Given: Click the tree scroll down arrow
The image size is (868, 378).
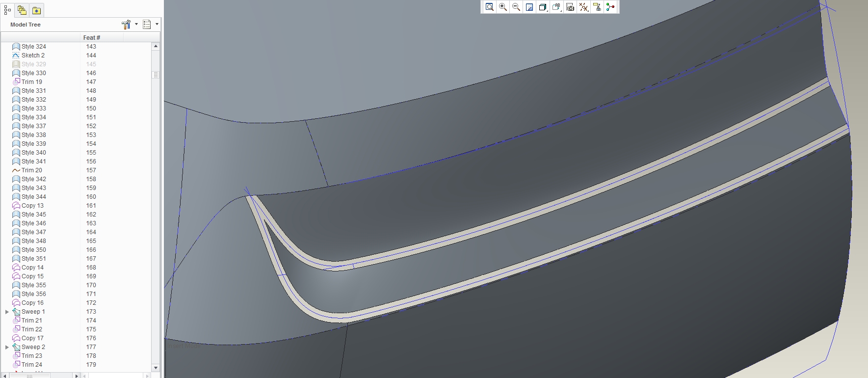Looking at the screenshot, I should (x=156, y=368).
